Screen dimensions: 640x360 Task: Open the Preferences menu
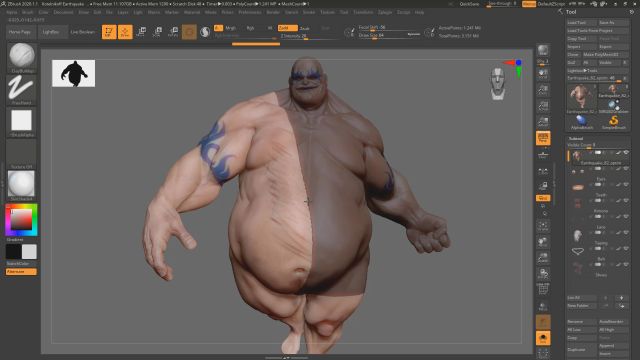pyautogui.click(x=250, y=12)
